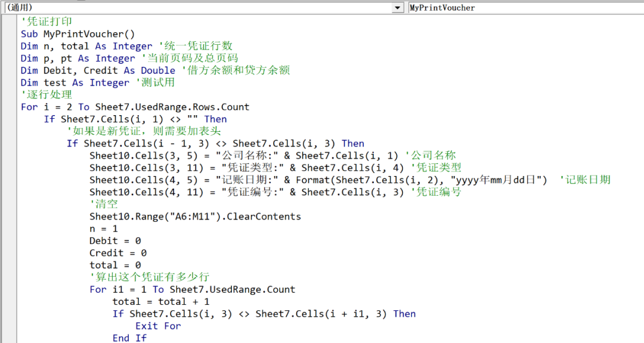Click the '测试用 trailing comment
644x343 pixels.
pyautogui.click(x=155, y=82)
